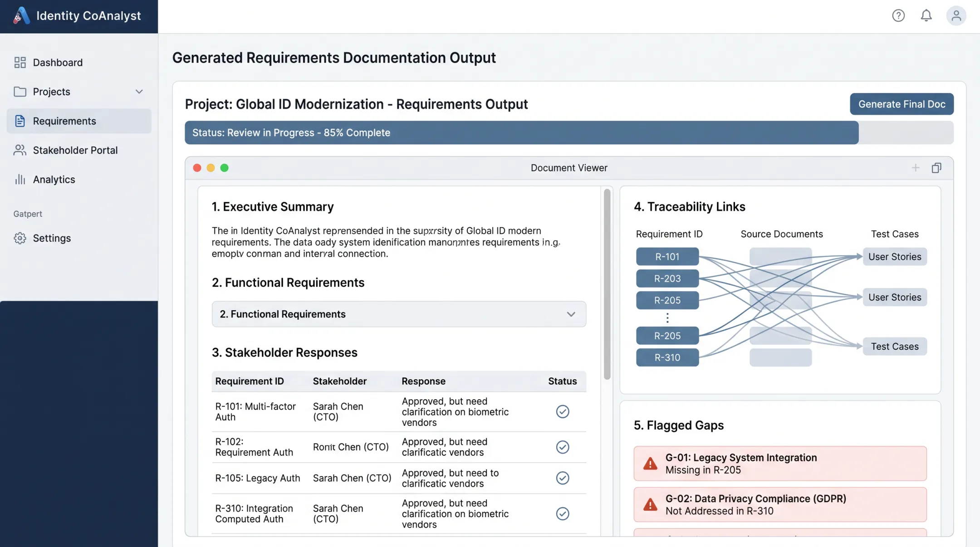
Task: Click the R-310: Integration Computed Auth cell
Action: 254,513
